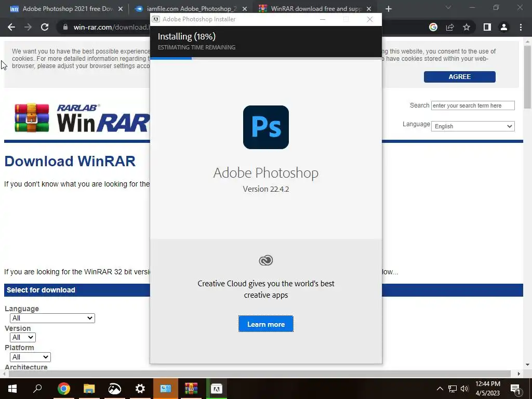The width and height of the screenshot is (532, 399).
Task: Click the WinRAR search input field
Action: (473, 105)
